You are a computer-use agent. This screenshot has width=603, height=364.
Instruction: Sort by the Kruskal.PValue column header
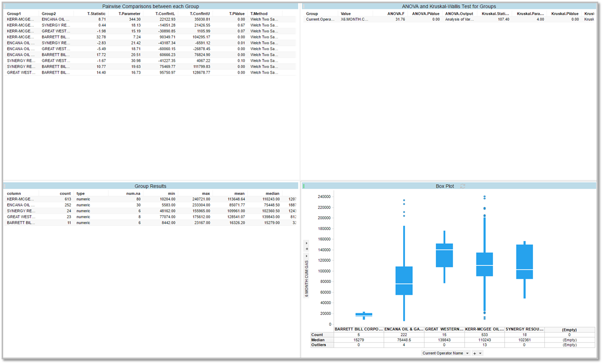tap(565, 13)
